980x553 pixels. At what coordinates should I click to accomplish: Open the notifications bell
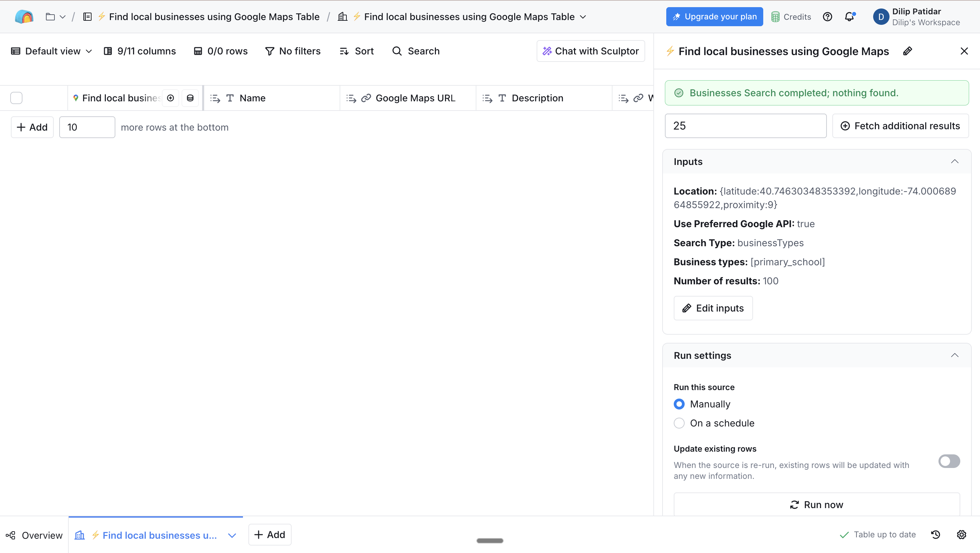849,17
